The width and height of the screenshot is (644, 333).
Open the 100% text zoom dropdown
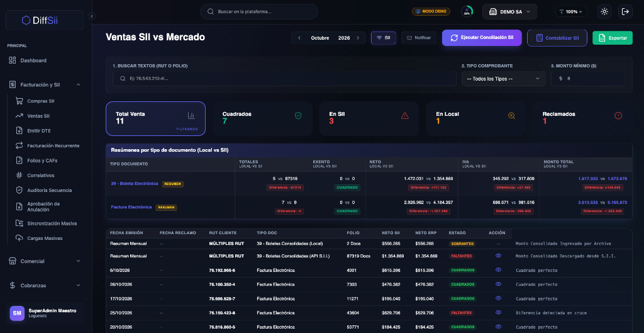click(x=571, y=11)
